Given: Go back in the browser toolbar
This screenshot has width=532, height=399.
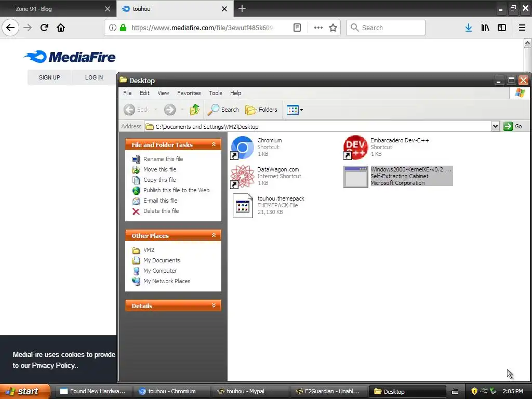Looking at the screenshot, I should click(10, 28).
